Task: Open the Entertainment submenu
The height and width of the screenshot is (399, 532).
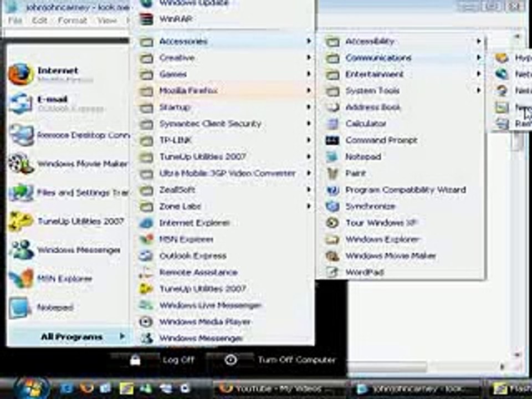Action: point(403,74)
